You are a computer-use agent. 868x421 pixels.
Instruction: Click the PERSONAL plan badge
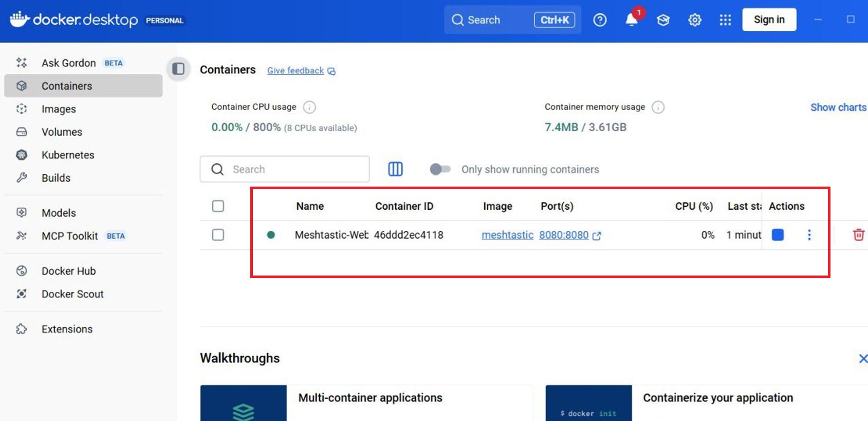pyautogui.click(x=164, y=21)
